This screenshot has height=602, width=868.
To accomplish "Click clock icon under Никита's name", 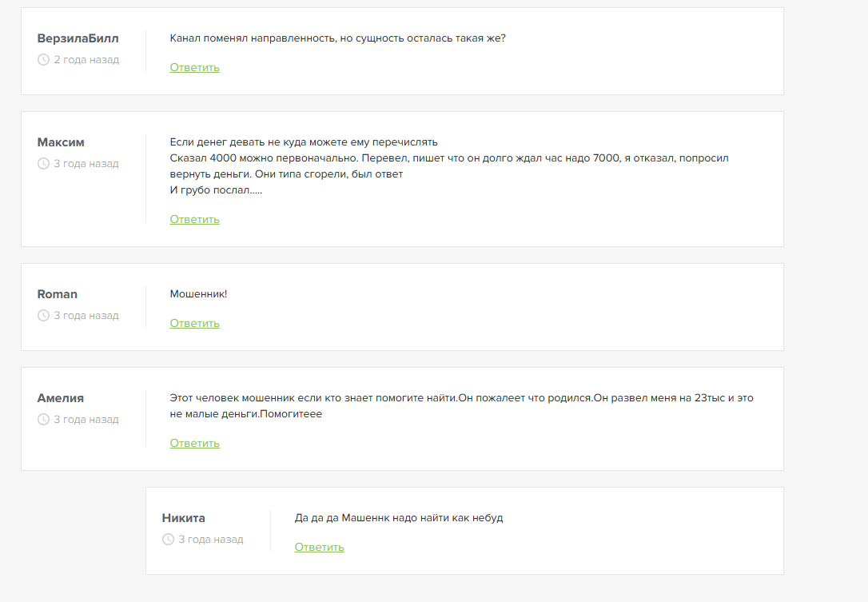I will tap(168, 540).
